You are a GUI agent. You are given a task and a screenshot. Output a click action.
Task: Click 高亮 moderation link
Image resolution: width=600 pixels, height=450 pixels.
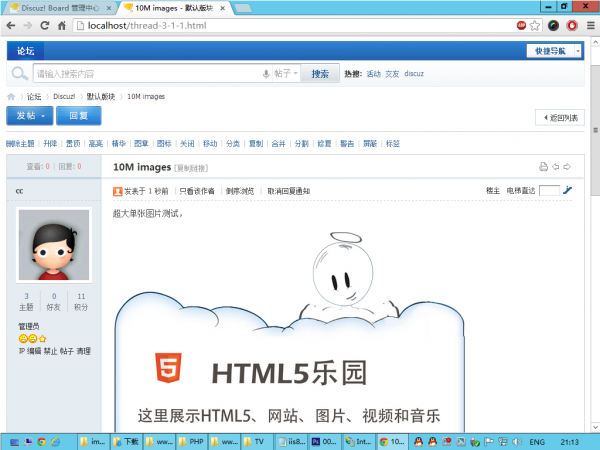(x=96, y=144)
